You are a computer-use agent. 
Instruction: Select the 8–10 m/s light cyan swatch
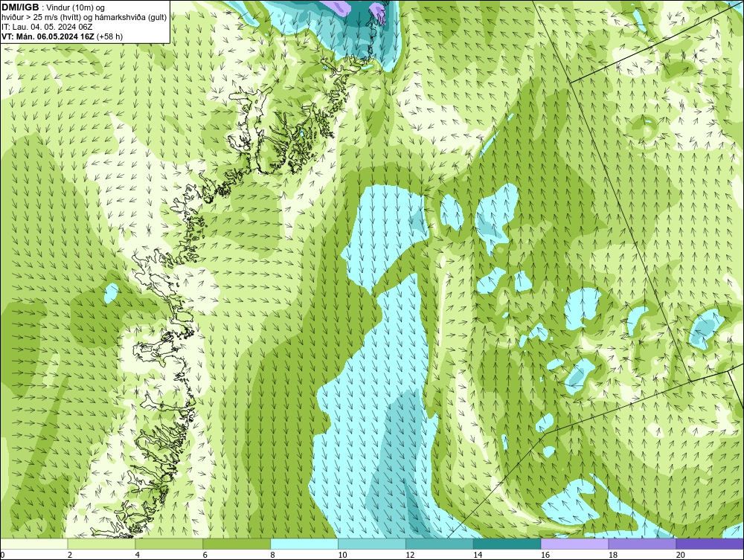tap(304, 544)
